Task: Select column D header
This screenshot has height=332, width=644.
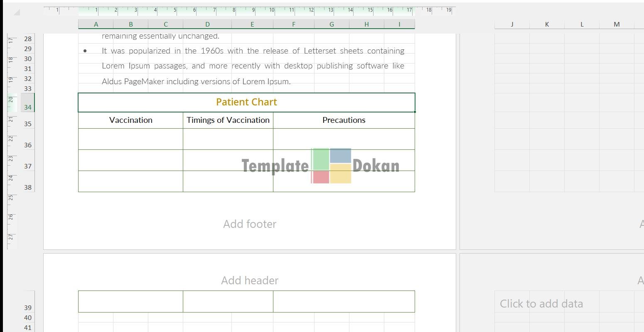Action: click(207, 24)
